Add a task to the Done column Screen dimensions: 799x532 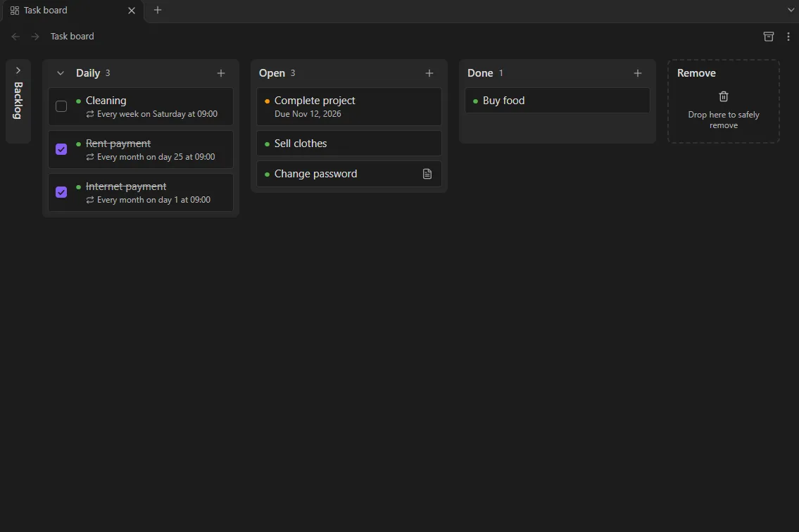638,73
